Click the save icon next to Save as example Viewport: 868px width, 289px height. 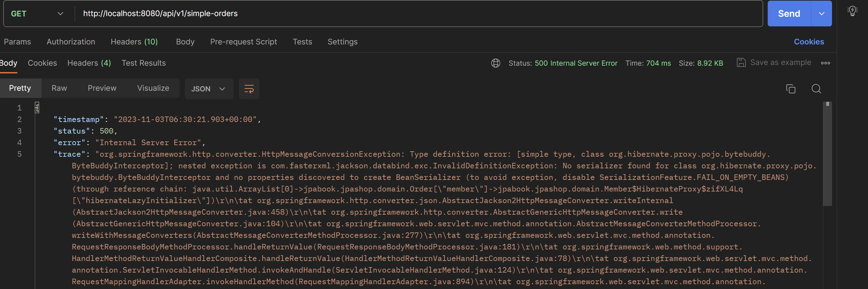741,63
